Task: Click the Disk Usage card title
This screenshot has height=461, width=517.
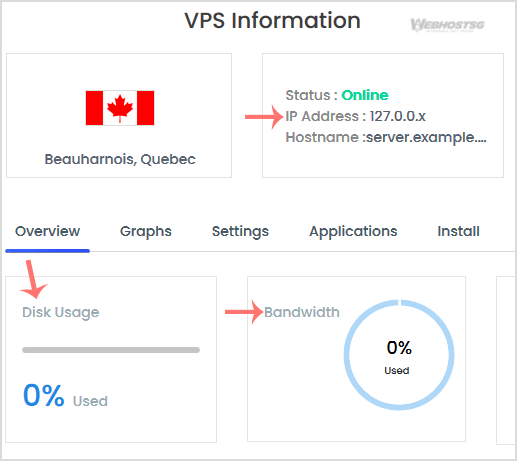Action: pos(61,313)
